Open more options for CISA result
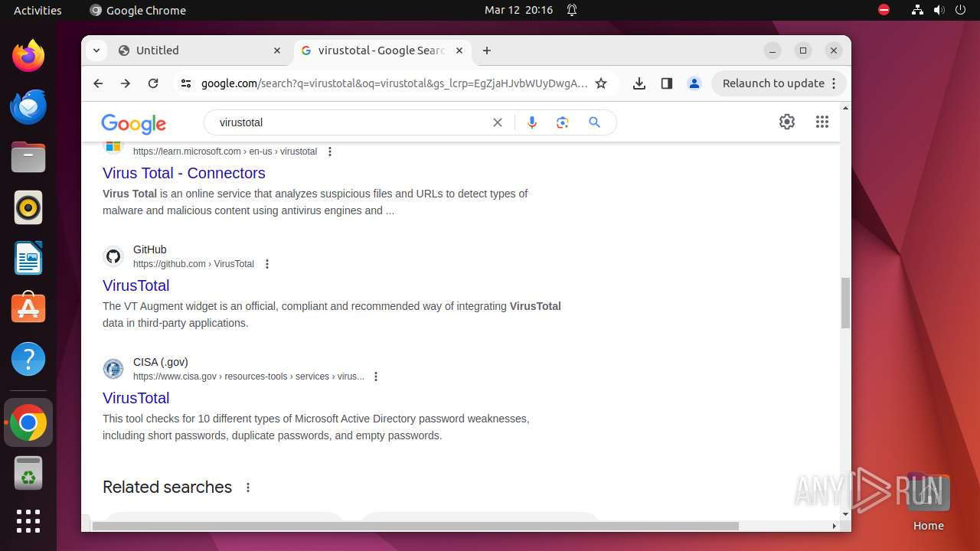Screen dimensions: 980x551 (376, 377)
